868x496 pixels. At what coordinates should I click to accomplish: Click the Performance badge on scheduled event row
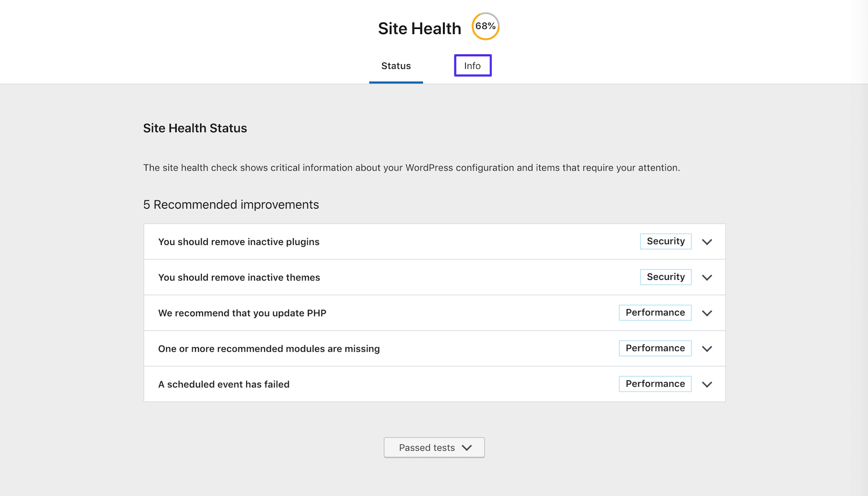[655, 383]
